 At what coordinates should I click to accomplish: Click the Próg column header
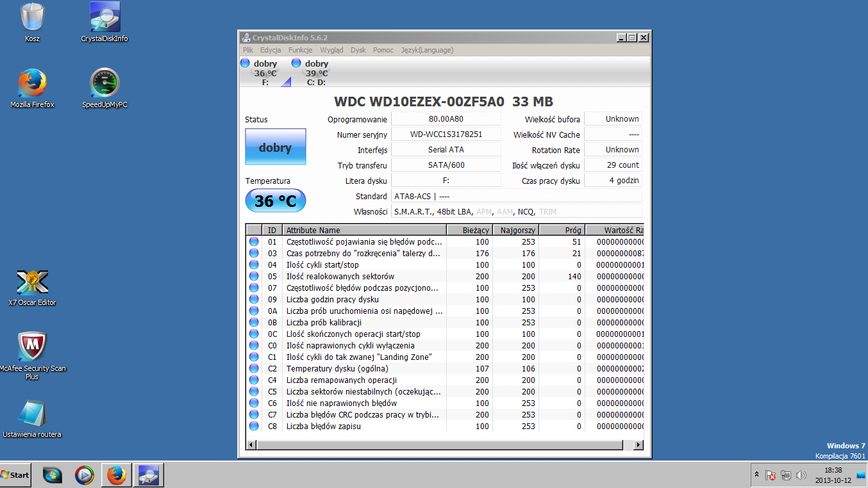coord(562,230)
